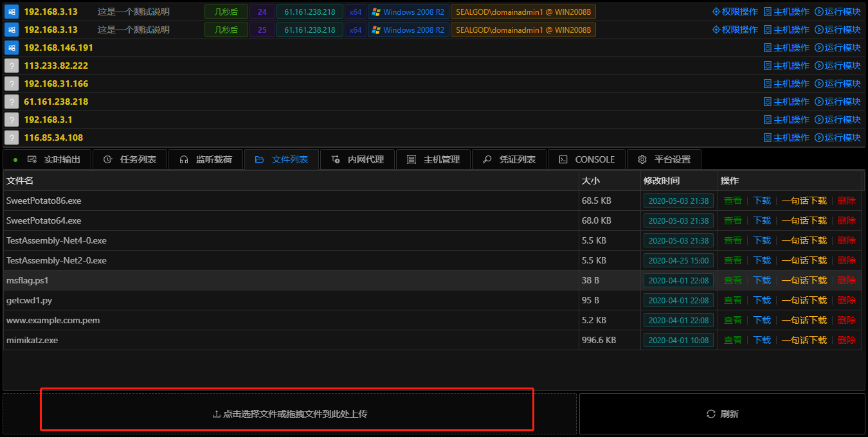Open the 凭证列表 tab
868x437 pixels.
pos(509,159)
